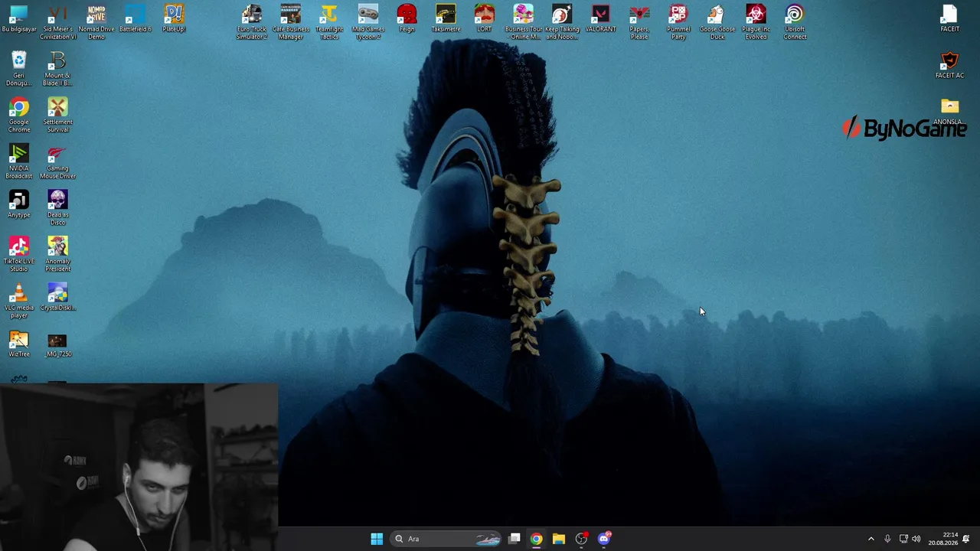Select Cafe Business Manager shortcut
Viewport: 980px width, 551px height.
pos(290,23)
